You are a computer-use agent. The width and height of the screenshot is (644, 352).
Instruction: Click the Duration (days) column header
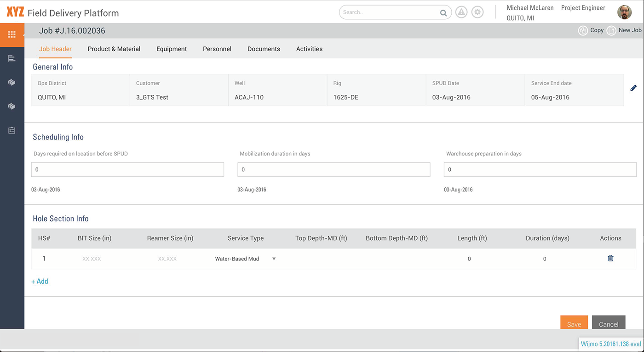coord(547,238)
